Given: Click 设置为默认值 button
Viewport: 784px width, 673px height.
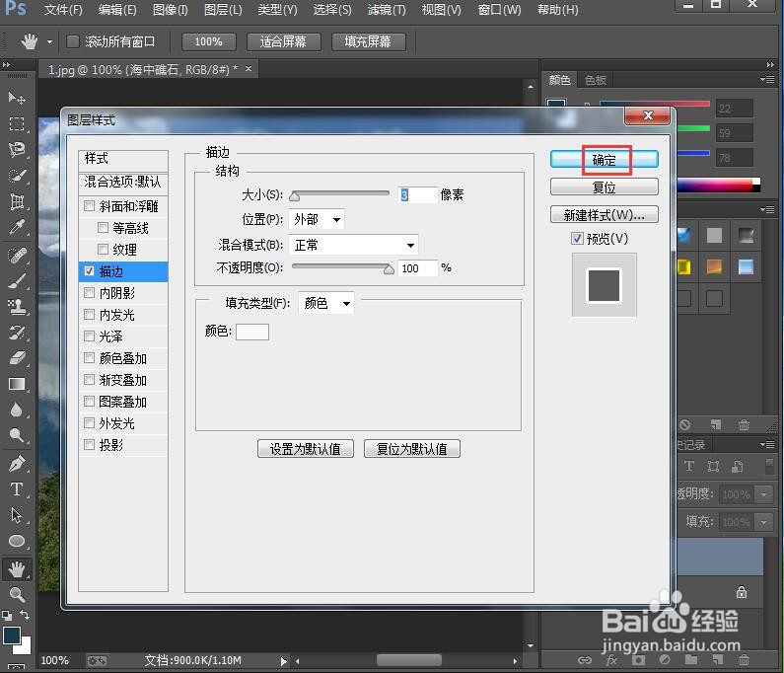Looking at the screenshot, I should coord(306,449).
